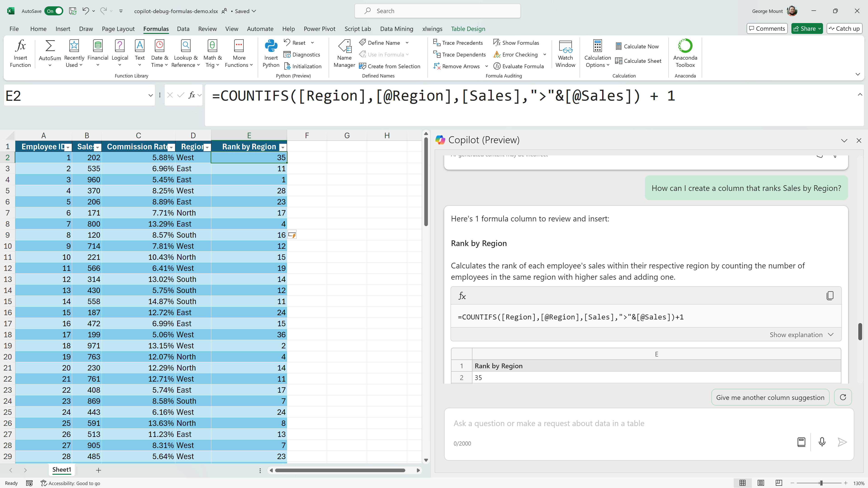Open the Name Box dropdown arrow
868x488 pixels.
150,96
